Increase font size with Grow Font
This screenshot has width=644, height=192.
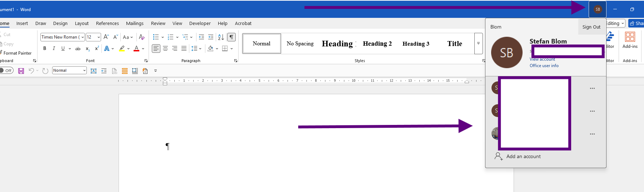(106, 37)
